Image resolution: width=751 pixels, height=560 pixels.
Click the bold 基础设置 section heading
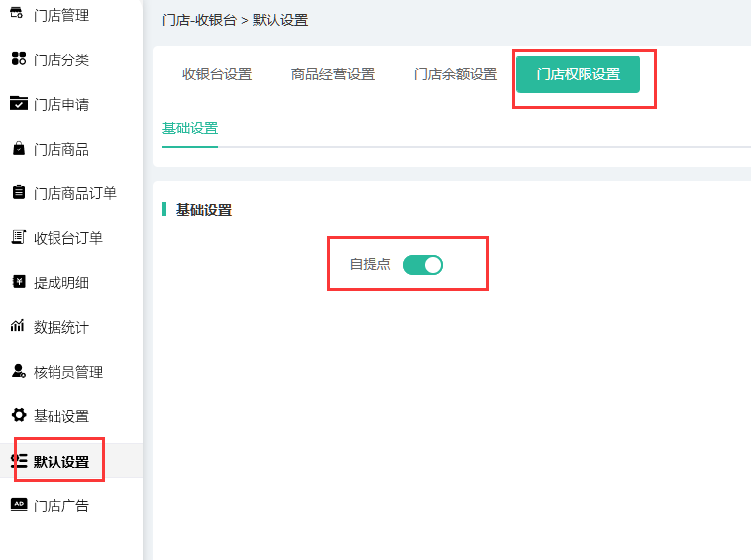pos(203,210)
